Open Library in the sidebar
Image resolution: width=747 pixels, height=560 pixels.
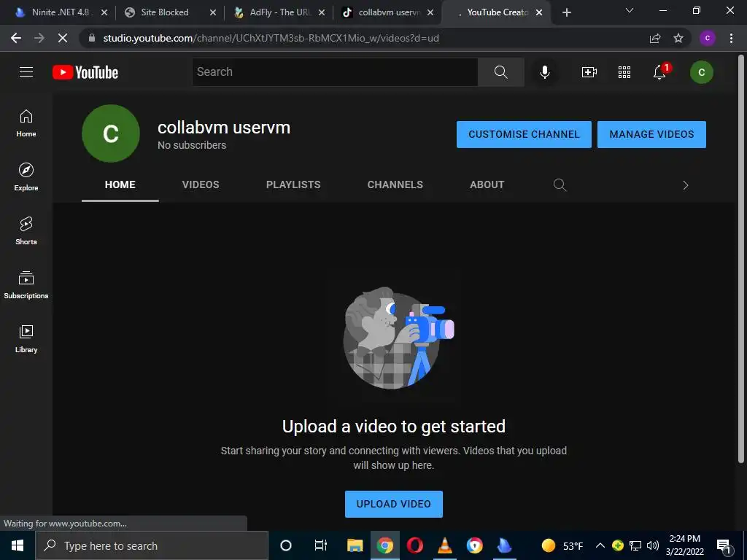[26, 338]
